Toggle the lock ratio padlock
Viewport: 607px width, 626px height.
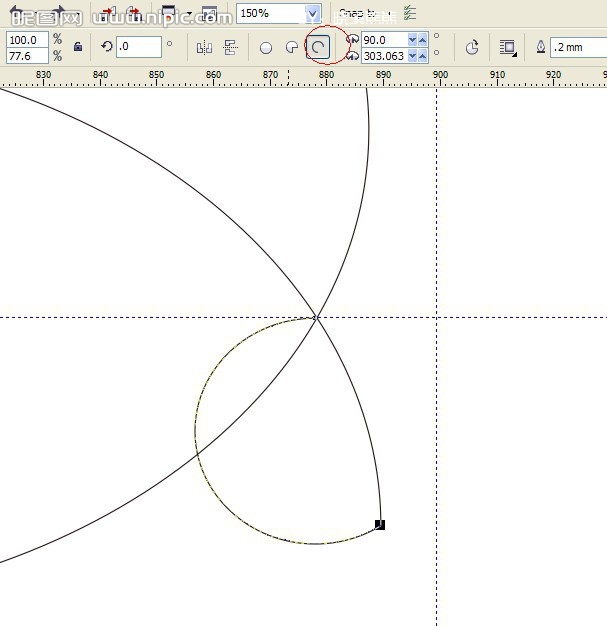click(78, 47)
